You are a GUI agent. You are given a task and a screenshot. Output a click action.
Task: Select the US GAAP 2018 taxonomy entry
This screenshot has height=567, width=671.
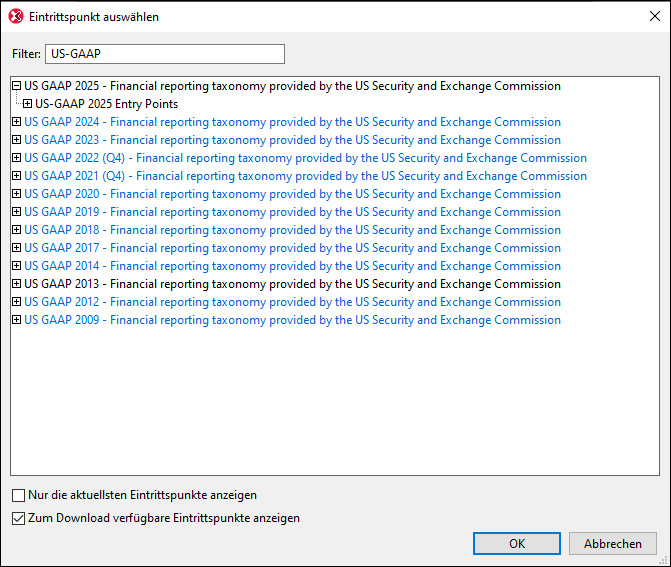click(x=292, y=230)
